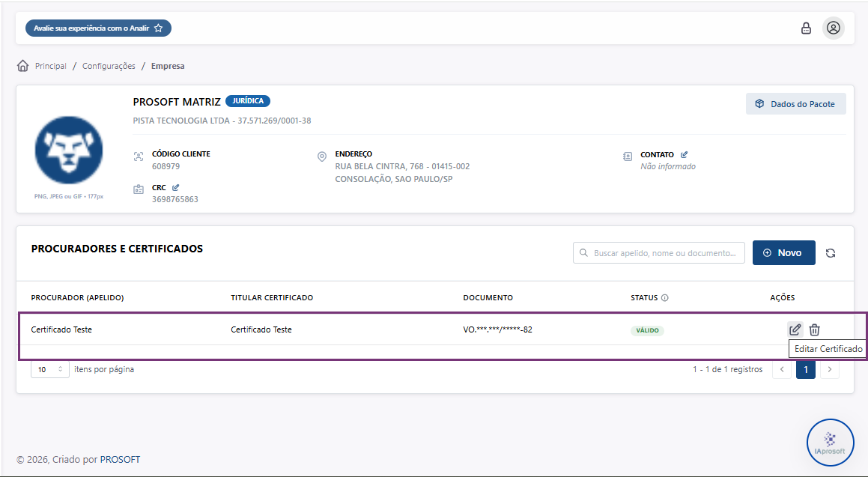Click the TITULAR CERTIFICADO column header
This screenshot has height=477, width=868.
click(x=272, y=298)
